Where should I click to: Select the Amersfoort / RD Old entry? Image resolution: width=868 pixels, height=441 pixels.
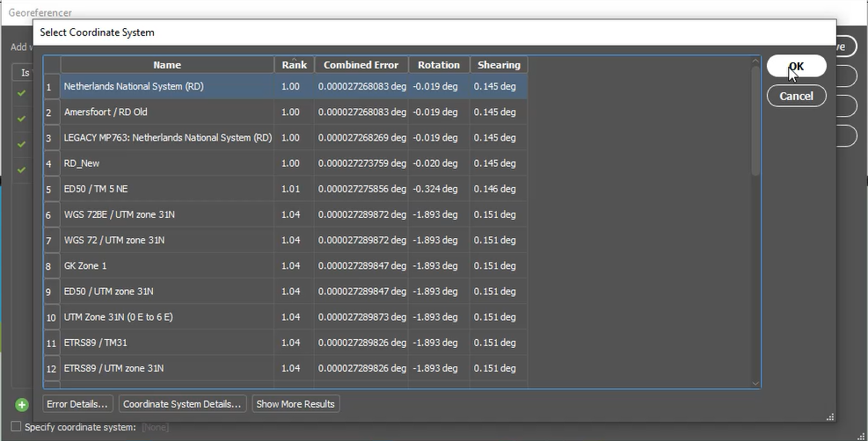[167, 112]
